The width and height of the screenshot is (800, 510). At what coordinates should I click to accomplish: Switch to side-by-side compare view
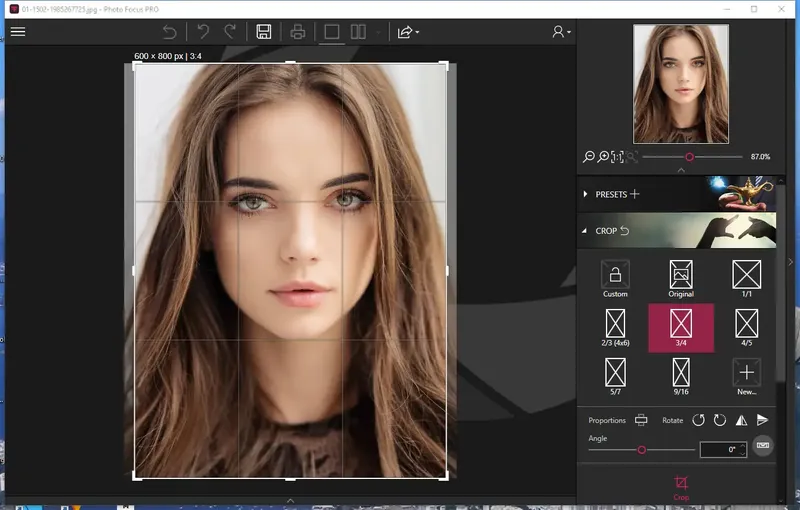tap(358, 32)
